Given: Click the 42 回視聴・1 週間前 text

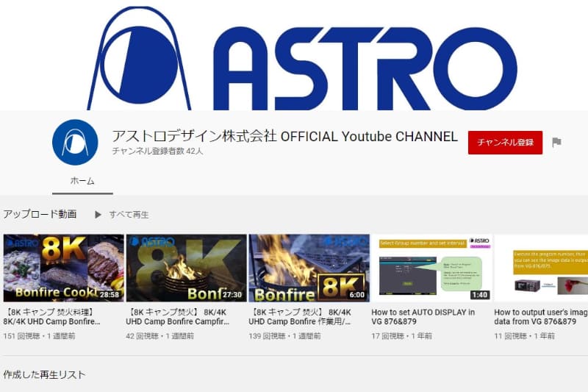Looking at the screenshot, I should (x=160, y=335).
